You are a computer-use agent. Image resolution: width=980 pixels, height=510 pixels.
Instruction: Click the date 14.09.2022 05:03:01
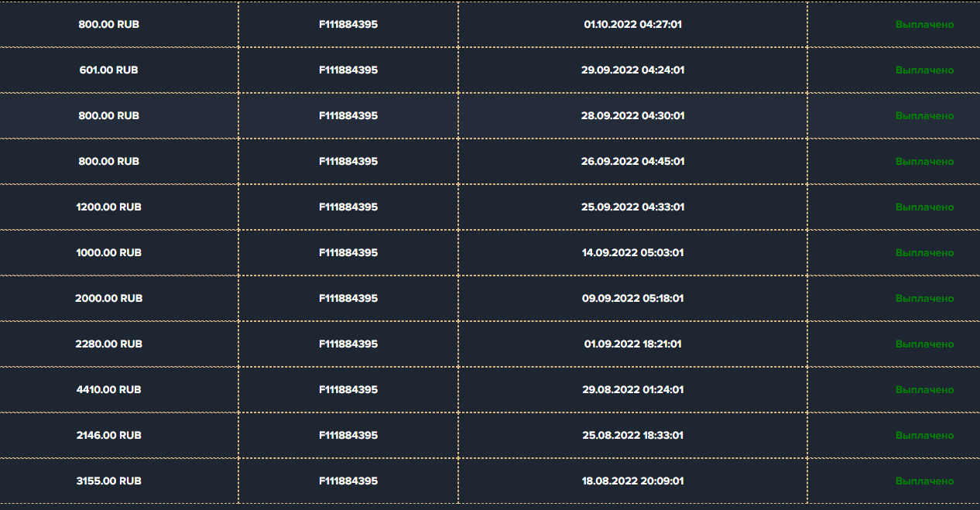632,252
